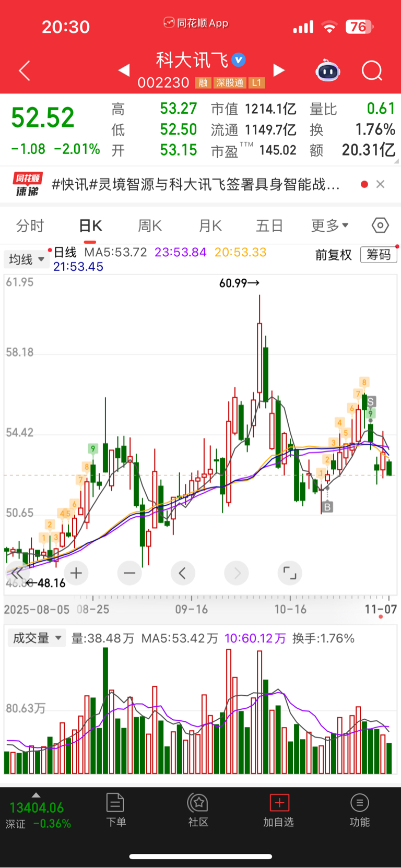Tap the 002230 stock code
Screen dimensions: 401x868
(163, 82)
